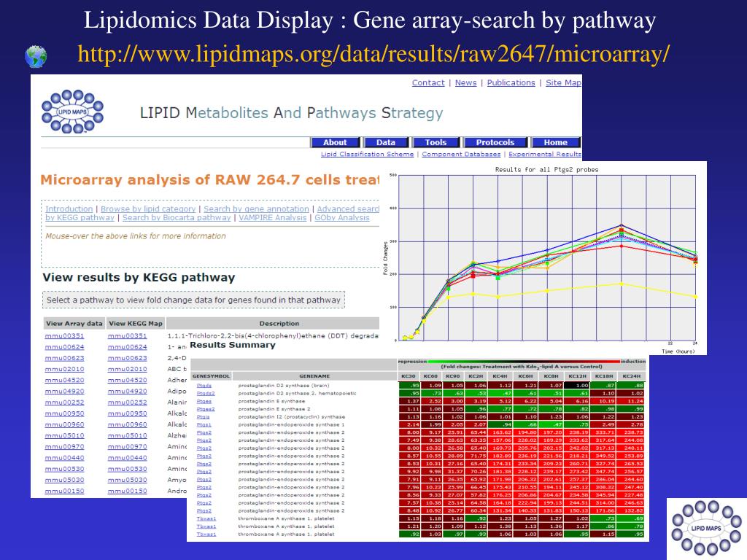Select the Protocols menu button

tap(495, 142)
